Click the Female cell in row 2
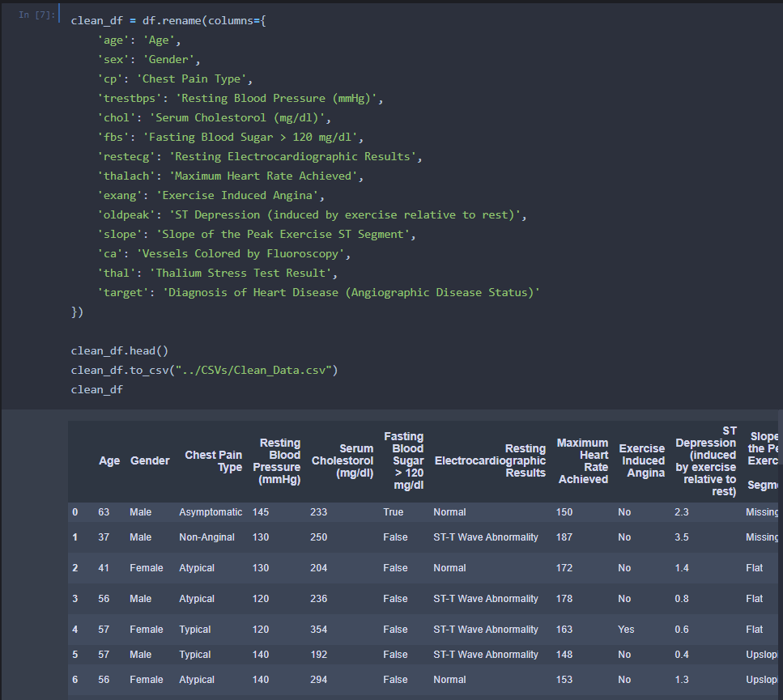The width and height of the screenshot is (783, 700). [x=147, y=568]
